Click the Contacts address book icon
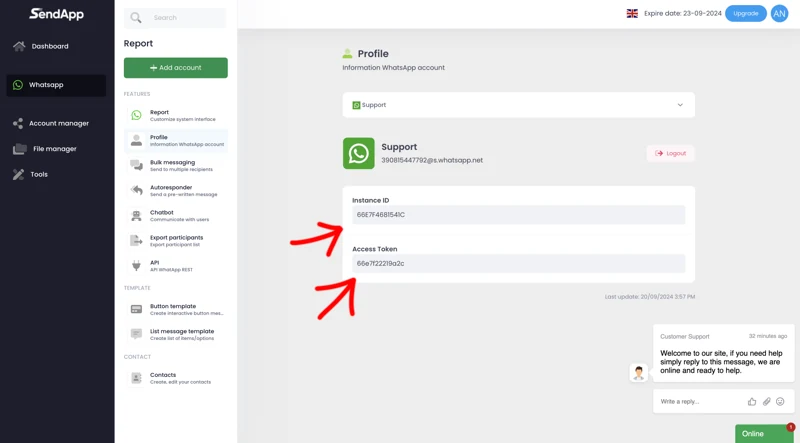Viewport: 800px width, 443px height. (x=136, y=378)
